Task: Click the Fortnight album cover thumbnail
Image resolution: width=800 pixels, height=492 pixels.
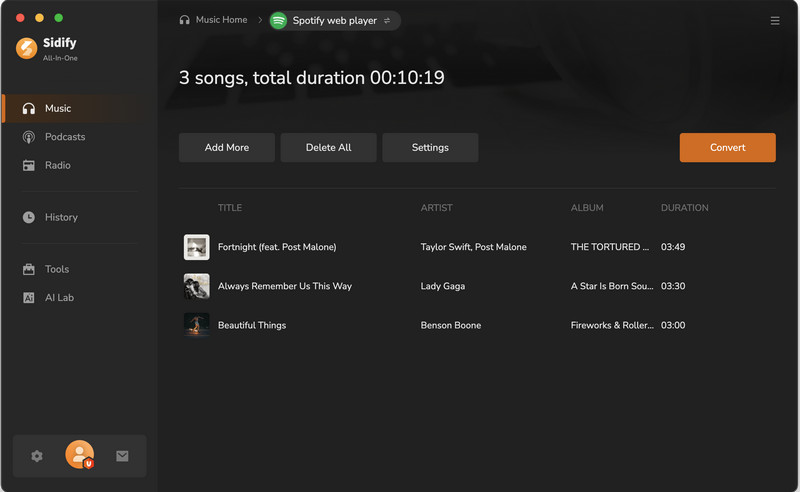Action: point(196,247)
